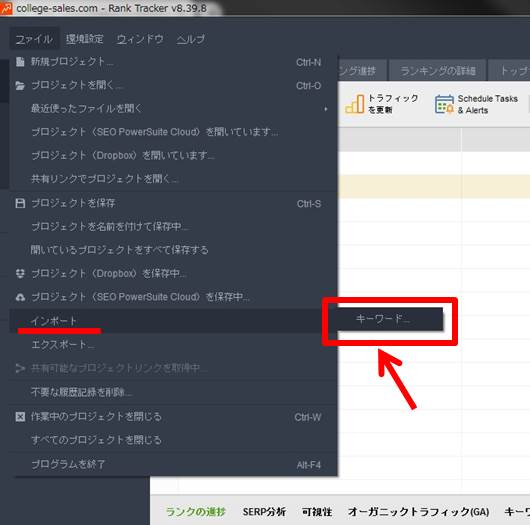Open the 環境設定 menu
The width and height of the screenshot is (530, 525).
pos(85,39)
